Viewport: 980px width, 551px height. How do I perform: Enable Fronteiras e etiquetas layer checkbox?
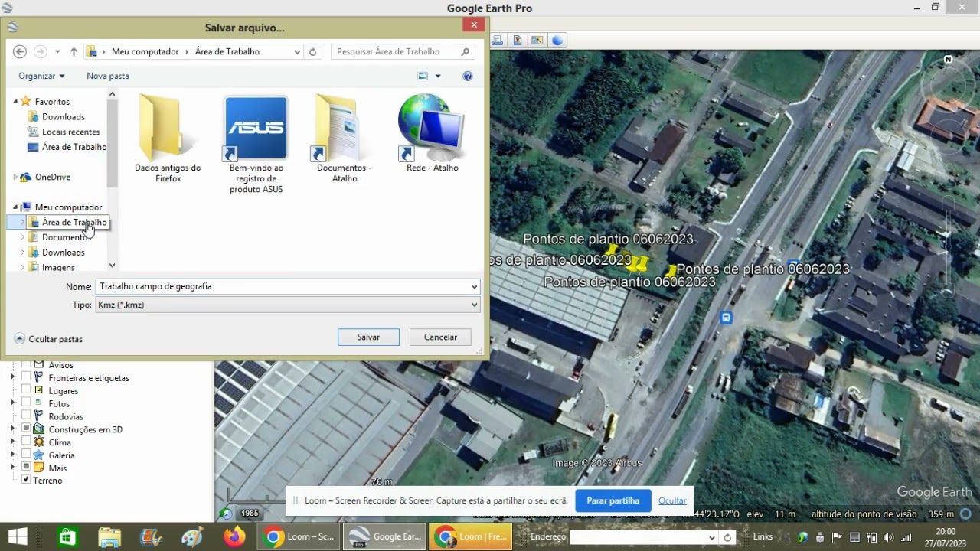coord(26,377)
